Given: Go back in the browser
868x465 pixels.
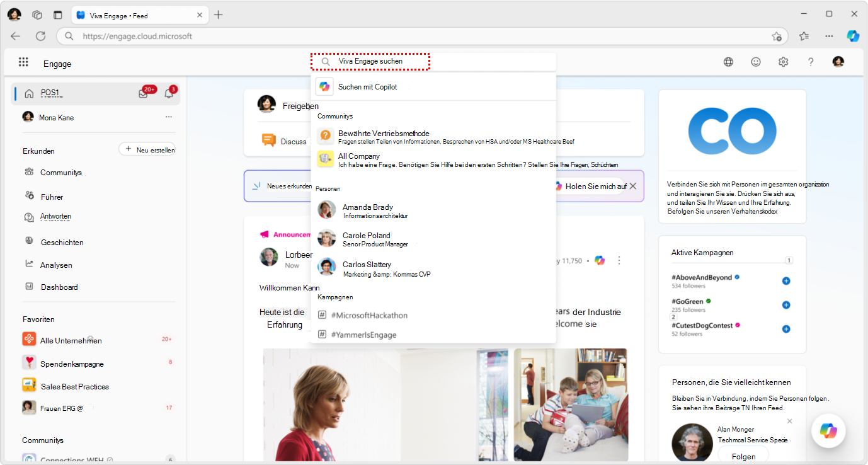Looking at the screenshot, I should (15, 36).
